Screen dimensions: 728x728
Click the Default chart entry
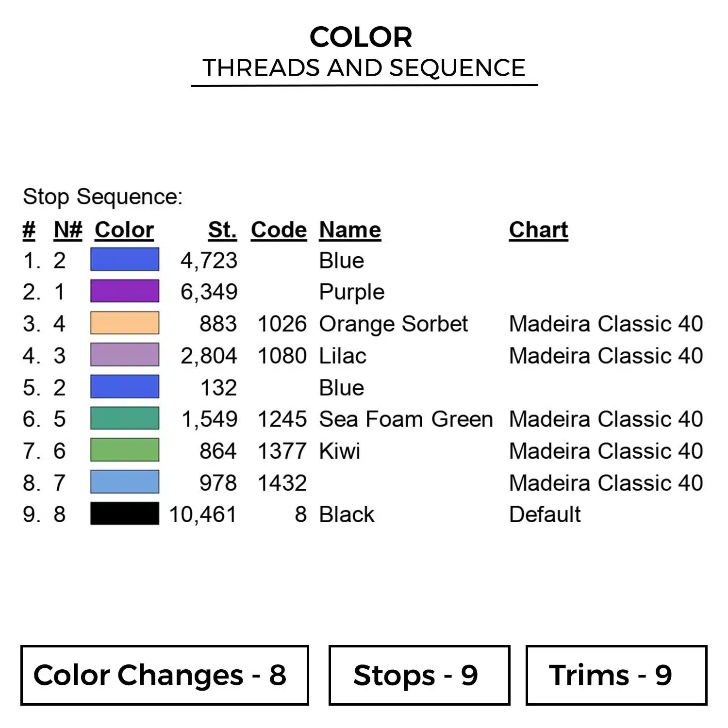[545, 514]
